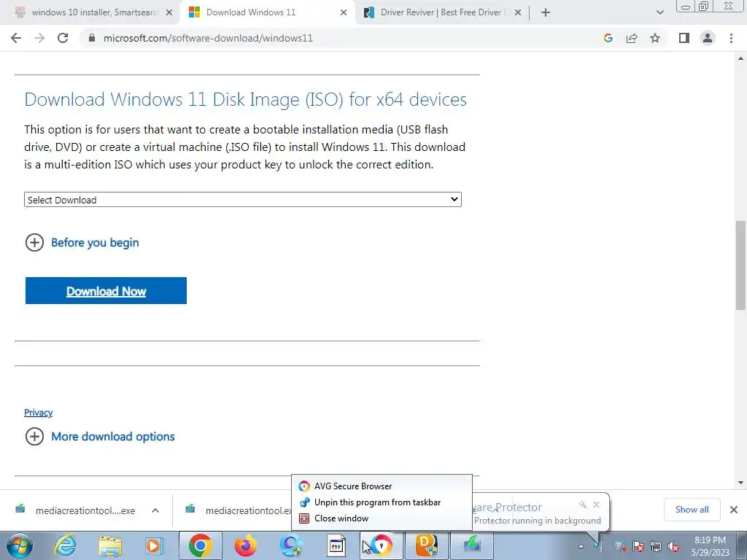The image size is (747, 560).
Task: Open first mediacreationtool download options chevron
Action: 155,510
